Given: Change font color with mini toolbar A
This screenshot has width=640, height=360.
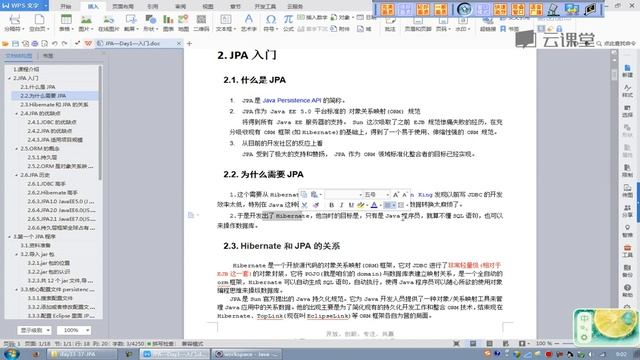Looking at the screenshot, I should 374,205.
